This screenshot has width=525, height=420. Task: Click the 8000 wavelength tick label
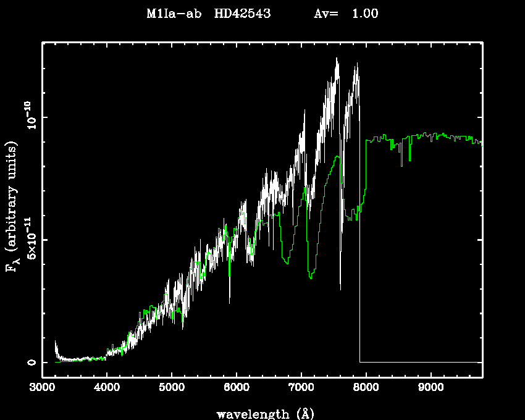[366, 388]
